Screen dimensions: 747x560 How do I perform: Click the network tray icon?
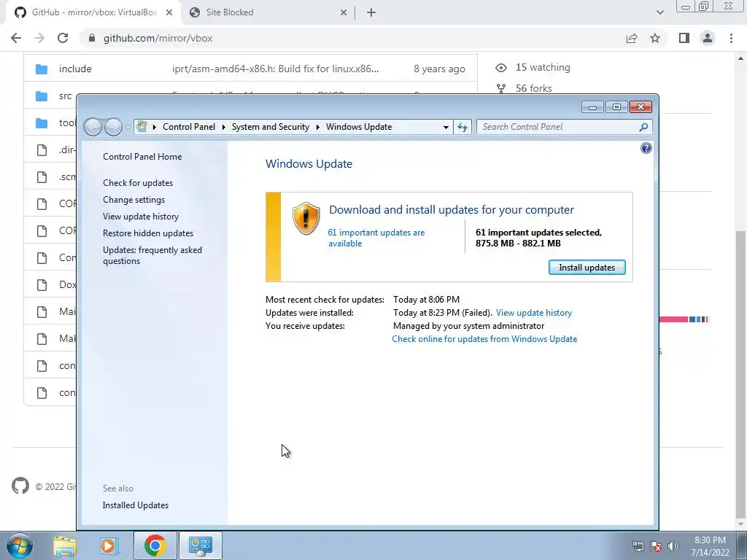click(x=638, y=546)
